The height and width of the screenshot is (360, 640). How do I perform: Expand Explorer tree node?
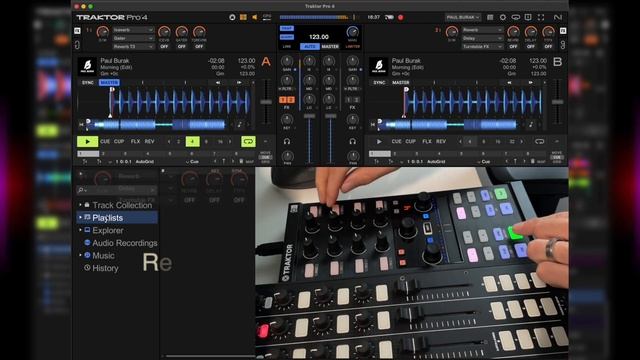tap(80, 230)
